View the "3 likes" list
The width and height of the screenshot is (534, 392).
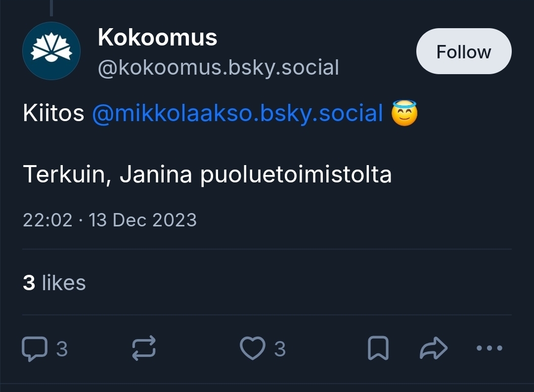(54, 283)
